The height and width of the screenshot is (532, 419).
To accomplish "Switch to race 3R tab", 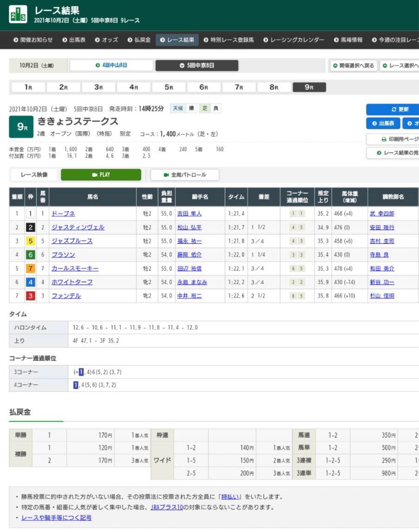I will (98, 87).
